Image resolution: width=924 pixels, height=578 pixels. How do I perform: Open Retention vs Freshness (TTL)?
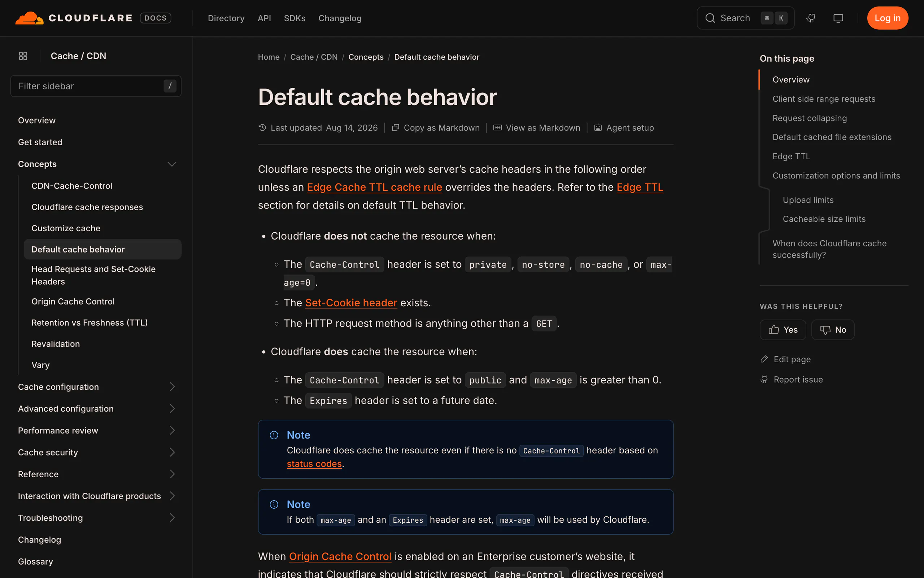pos(90,323)
